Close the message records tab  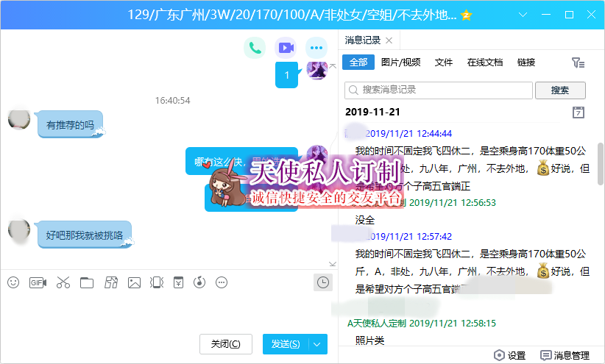pyautogui.click(x=389, y=40)
